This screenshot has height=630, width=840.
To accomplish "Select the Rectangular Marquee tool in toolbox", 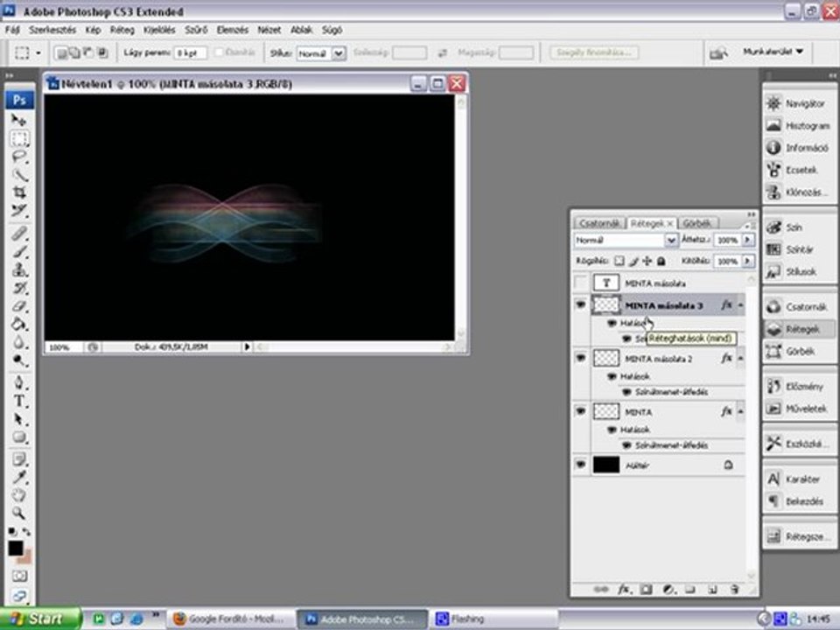I will coord(19,139).
